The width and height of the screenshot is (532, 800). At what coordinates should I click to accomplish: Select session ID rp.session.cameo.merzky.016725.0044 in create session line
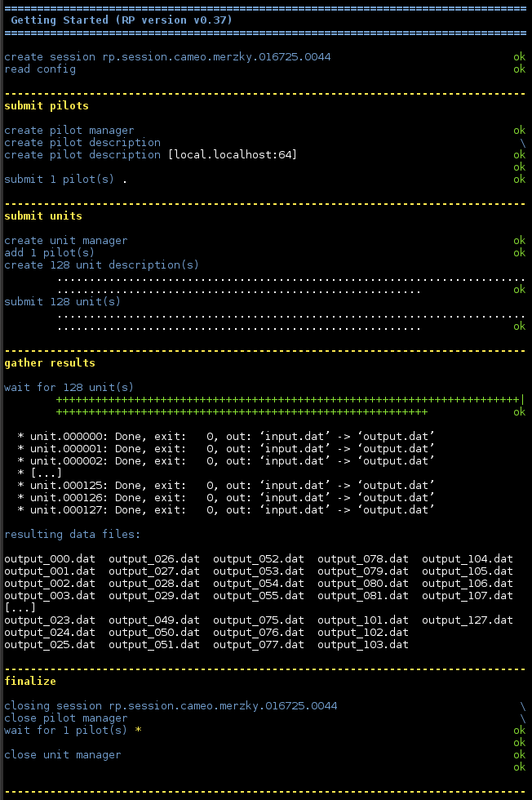tap(216, 56)
